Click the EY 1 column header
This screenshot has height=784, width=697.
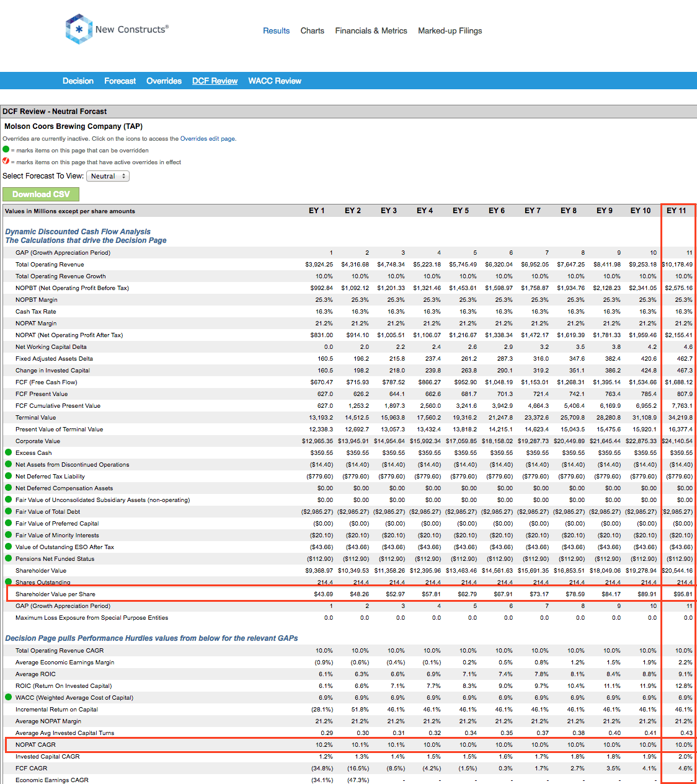click(x=317, y=211)
